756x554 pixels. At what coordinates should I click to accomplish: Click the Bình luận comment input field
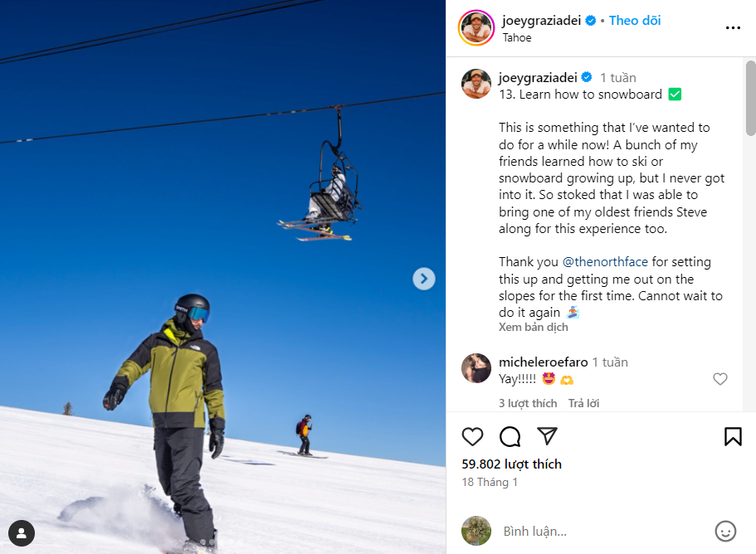tap(602, 531)
